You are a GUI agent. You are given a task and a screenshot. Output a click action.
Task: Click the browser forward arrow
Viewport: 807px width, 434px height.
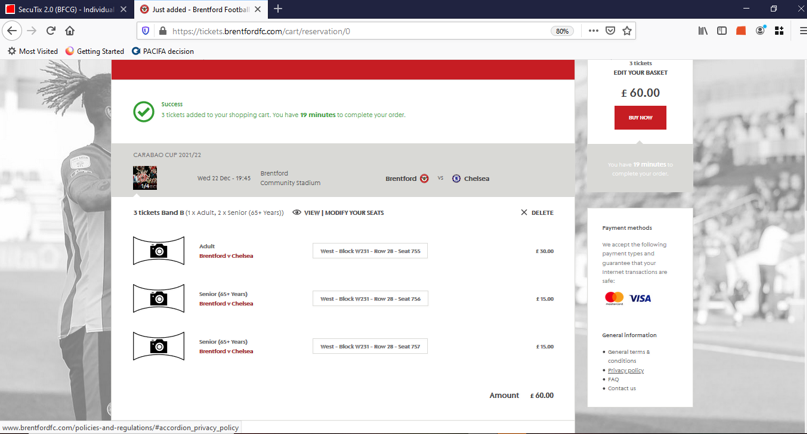pos(31,31)
